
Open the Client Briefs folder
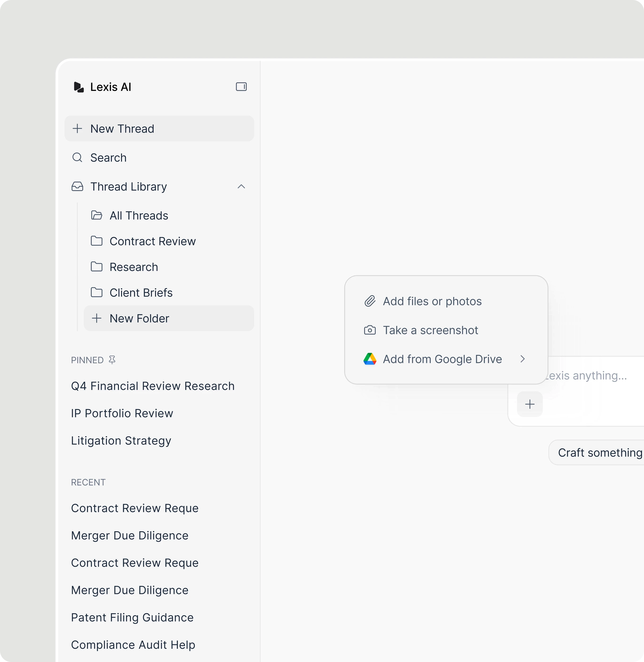pyautogui.click(x=169, y=293)
